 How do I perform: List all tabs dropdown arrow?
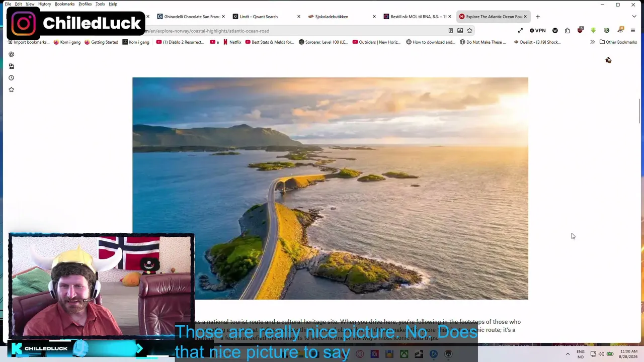[634, 17]
